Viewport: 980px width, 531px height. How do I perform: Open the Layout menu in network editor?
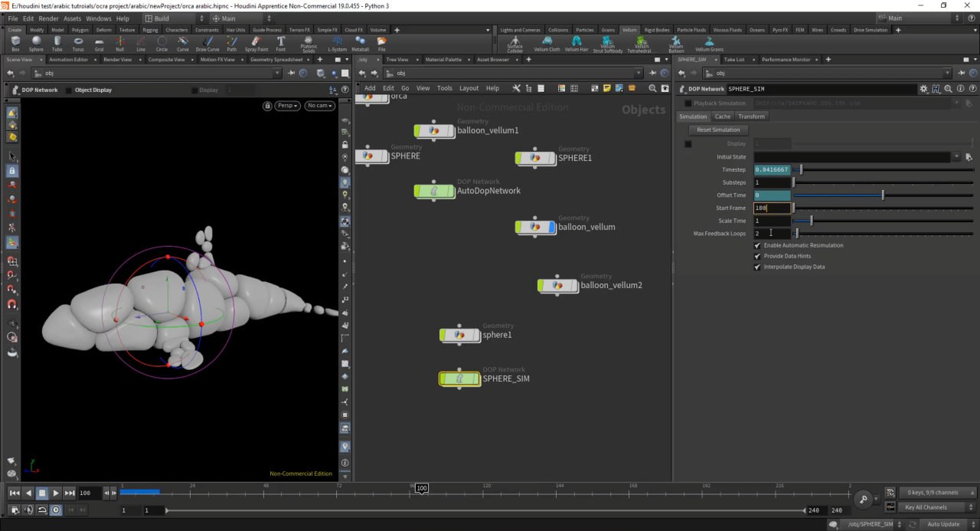point(469,88)
